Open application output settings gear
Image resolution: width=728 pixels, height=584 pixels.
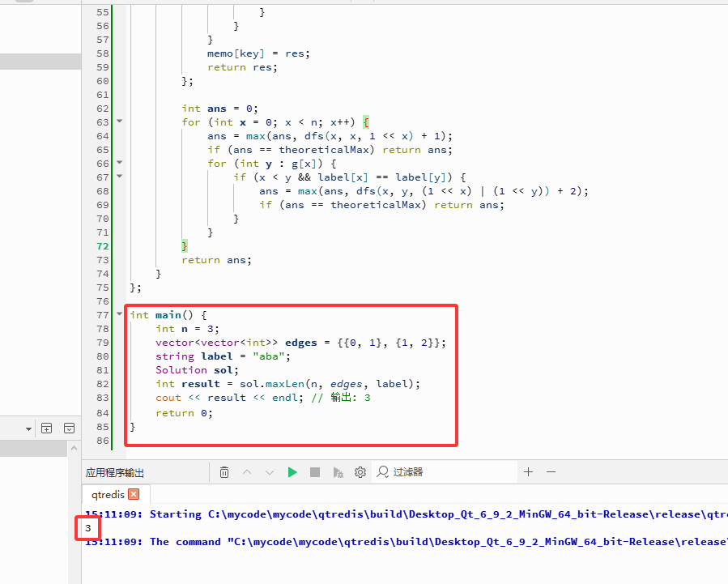click(x=360, y=472)
